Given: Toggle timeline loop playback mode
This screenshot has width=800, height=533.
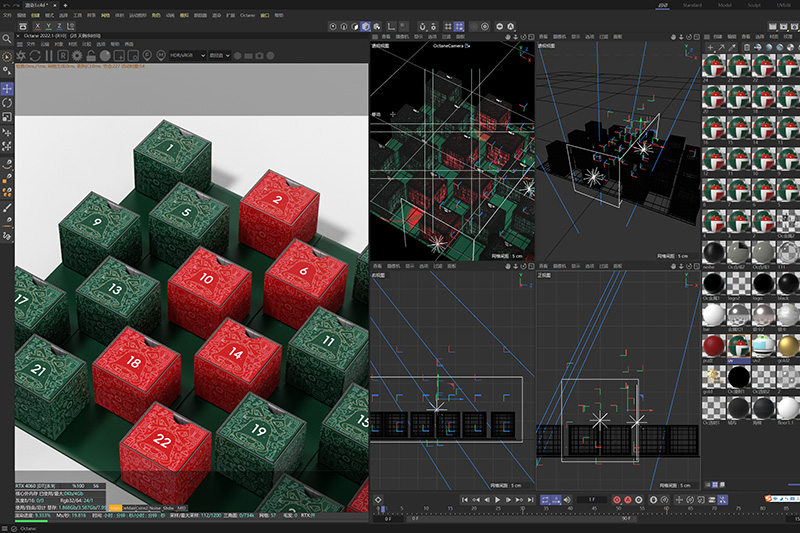Looking at the screenshot, I should [x=545, y=500].
